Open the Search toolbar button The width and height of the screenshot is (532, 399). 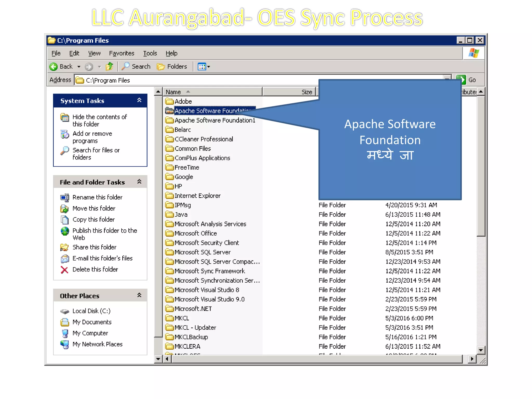(x=136, y=66)
